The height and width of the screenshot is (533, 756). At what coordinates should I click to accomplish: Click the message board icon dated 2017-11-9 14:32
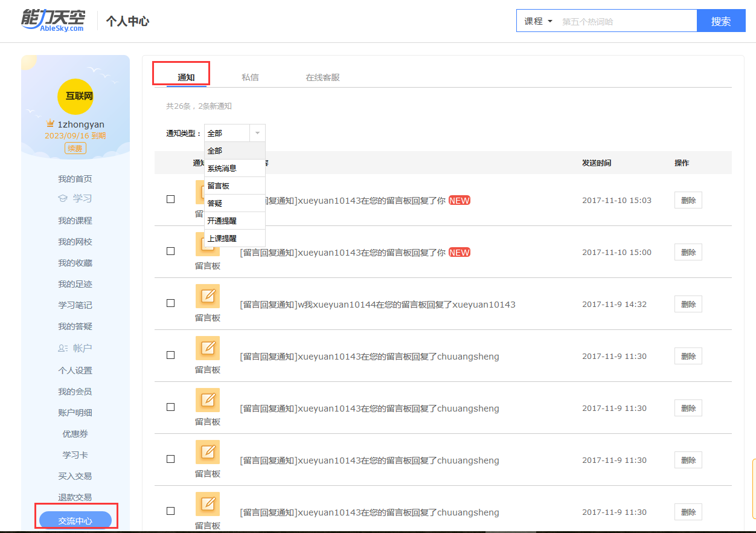click(207, 296)
